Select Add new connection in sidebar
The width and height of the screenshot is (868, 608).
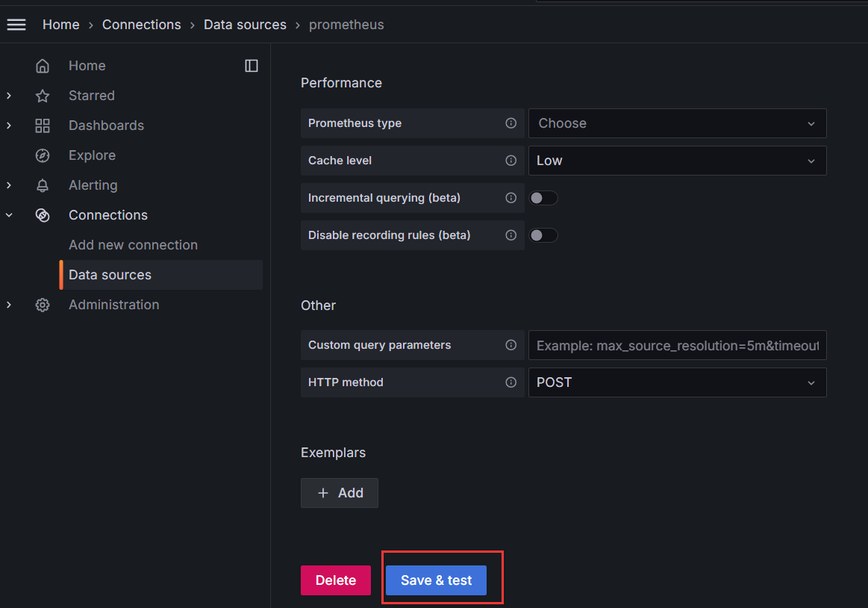133,245
